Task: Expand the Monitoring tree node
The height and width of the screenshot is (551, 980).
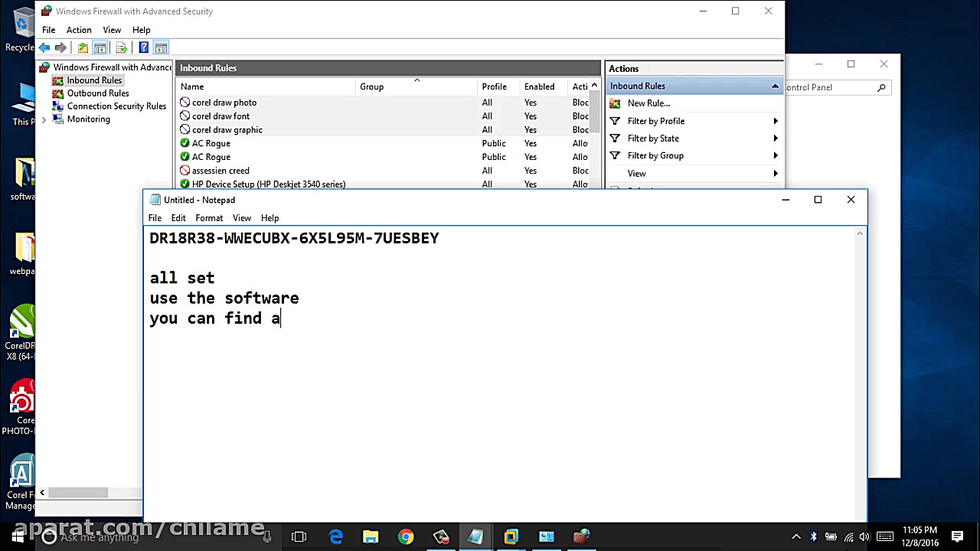Action: pos(44,119)
